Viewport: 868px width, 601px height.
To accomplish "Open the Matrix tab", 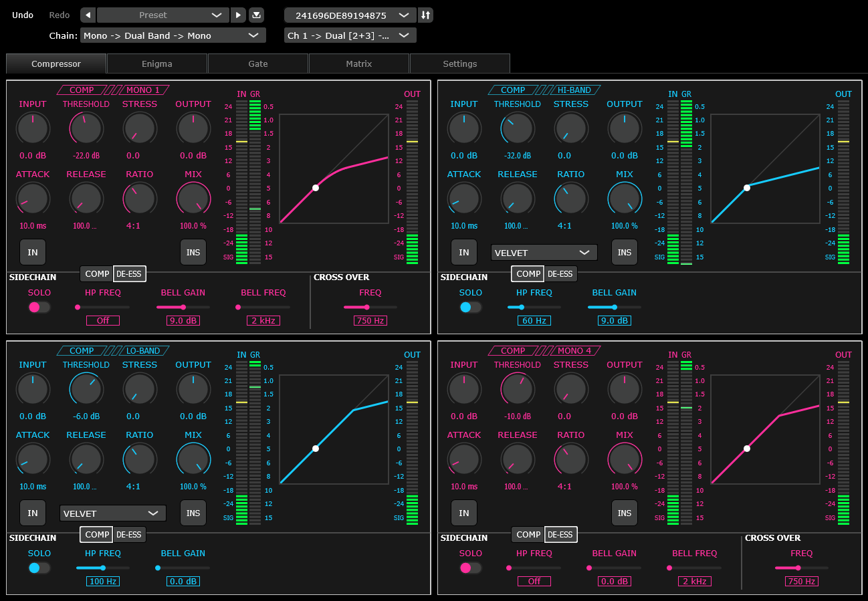I will [358, 64].
